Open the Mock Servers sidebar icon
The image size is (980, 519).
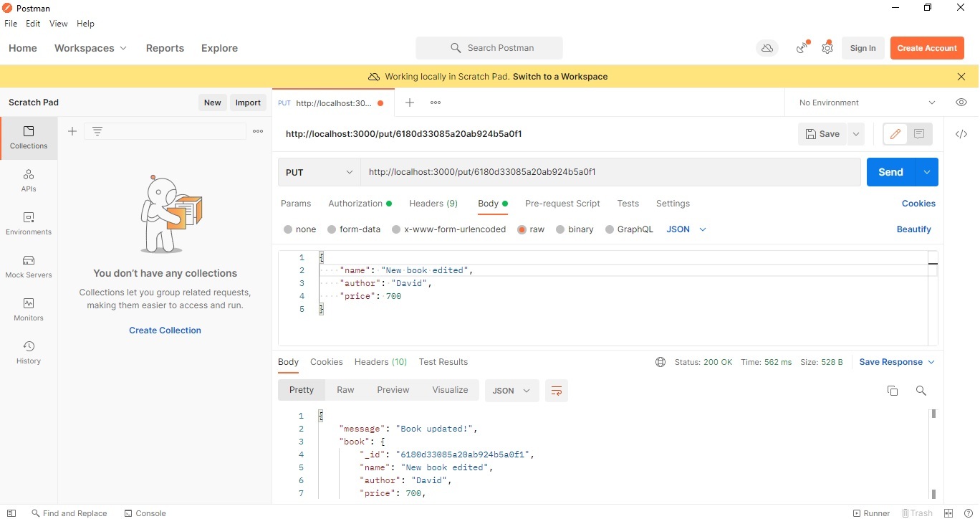pos(29,266)
